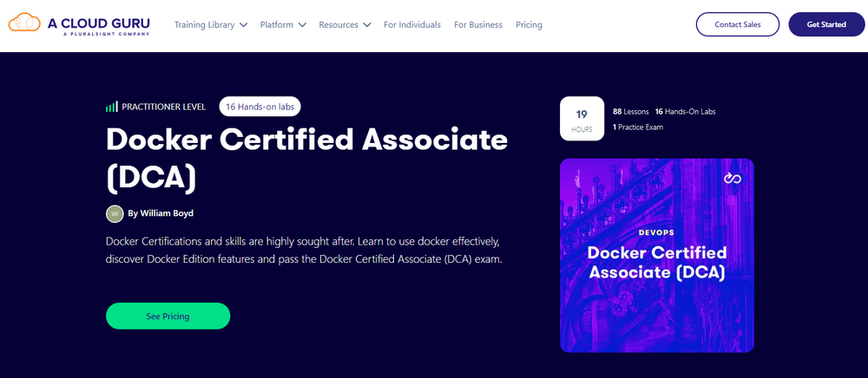Click the DEVOPS label on course card
The width and height of the screenshot is (868, 378).
(x=656, y=232)
